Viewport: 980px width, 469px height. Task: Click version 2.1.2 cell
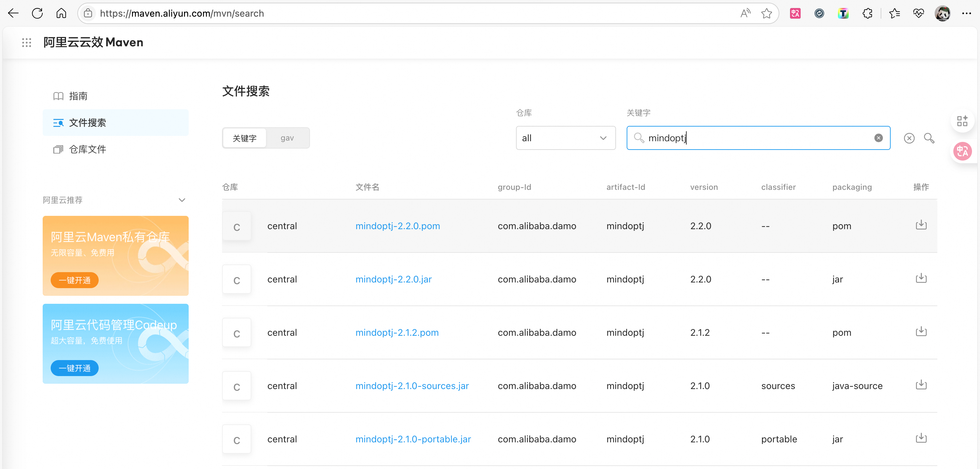(x=700, y=332)
